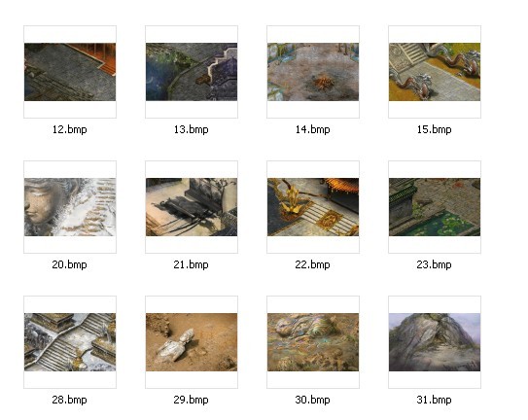
Task: Click the 31.bmp file name label
Action: pos(435,400)
